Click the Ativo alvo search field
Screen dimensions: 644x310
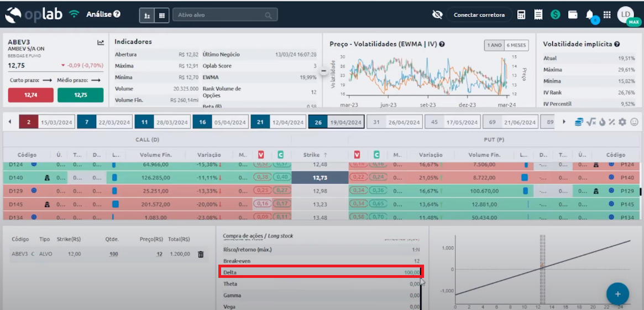click(x=224, y=15)
